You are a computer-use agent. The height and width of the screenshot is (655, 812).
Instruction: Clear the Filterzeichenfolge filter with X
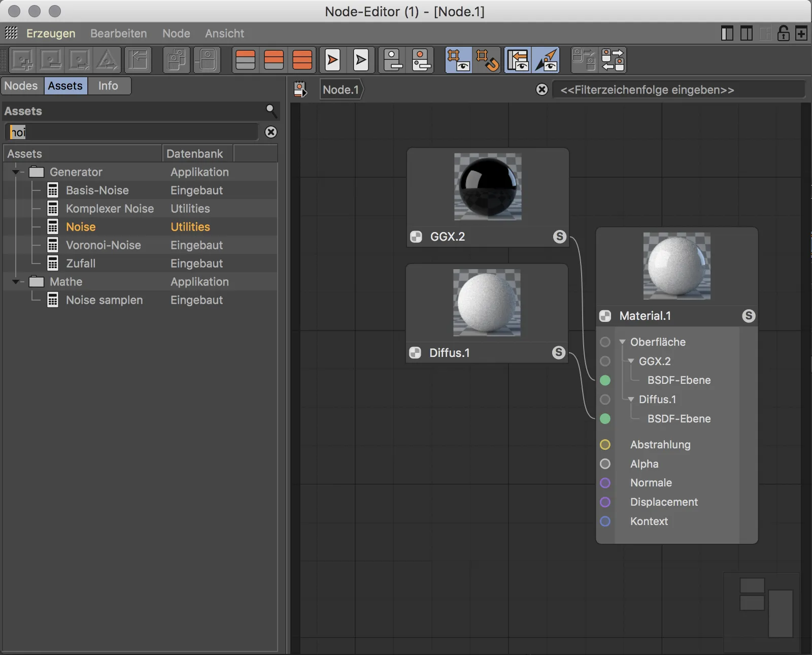(x=542, y=90)
